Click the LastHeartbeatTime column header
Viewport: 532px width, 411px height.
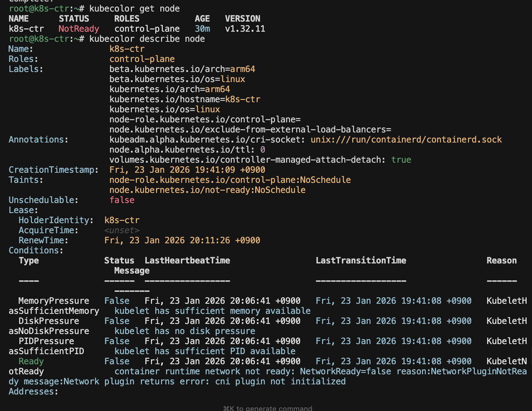pos(187,261)
